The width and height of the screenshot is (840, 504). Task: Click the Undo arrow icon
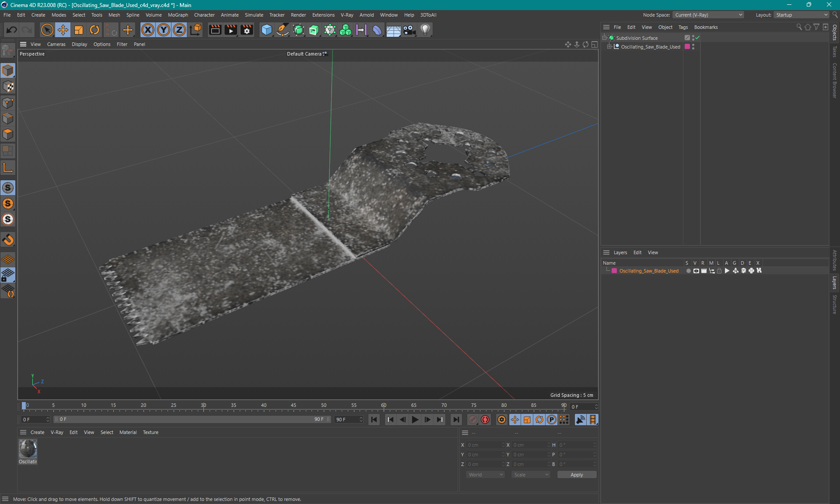(x=11, y=30)
